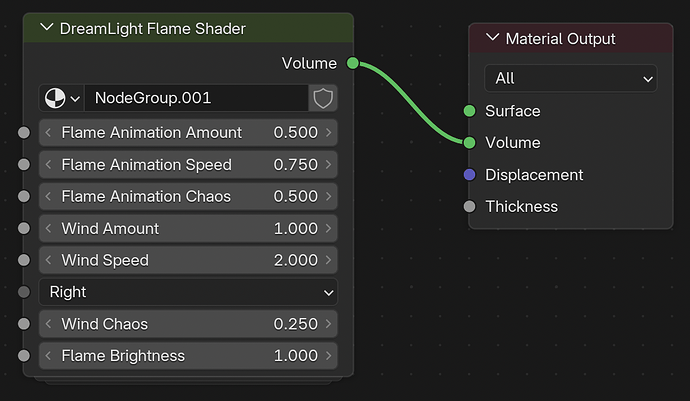Viewport: 690px width, 401px height.
Task: Toggle fake user shield on NodeGroup.001
Action: tap(323, 98)
